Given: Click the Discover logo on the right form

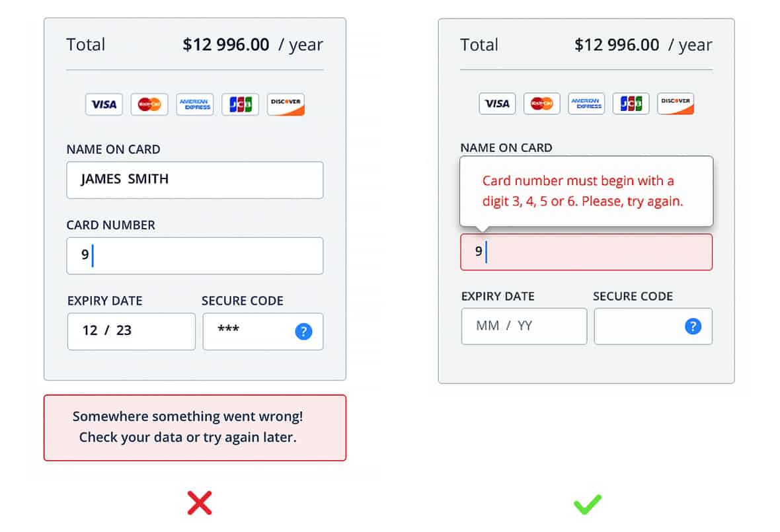Looking at the screenshot, I should point(676,103).
